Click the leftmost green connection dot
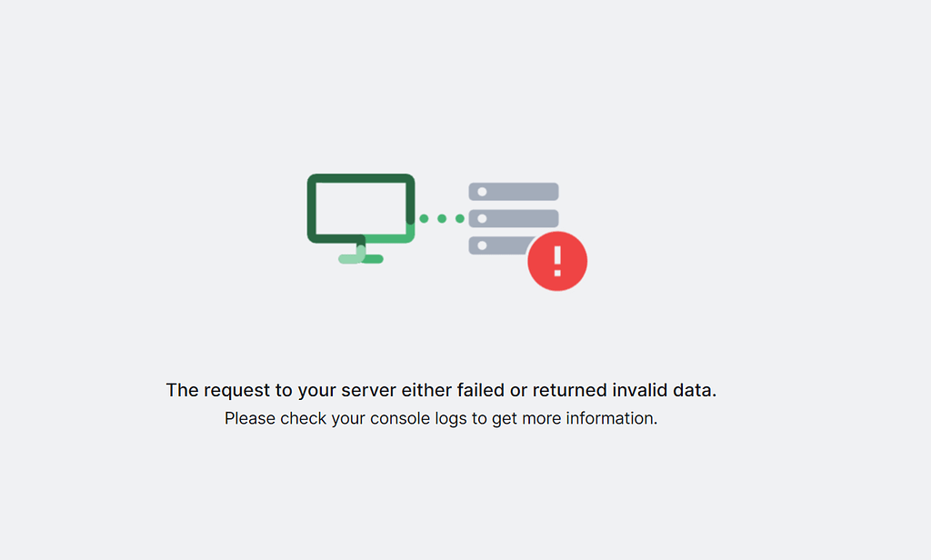The height and width of the screenshot is (560, 931). [x=424, y=219]
